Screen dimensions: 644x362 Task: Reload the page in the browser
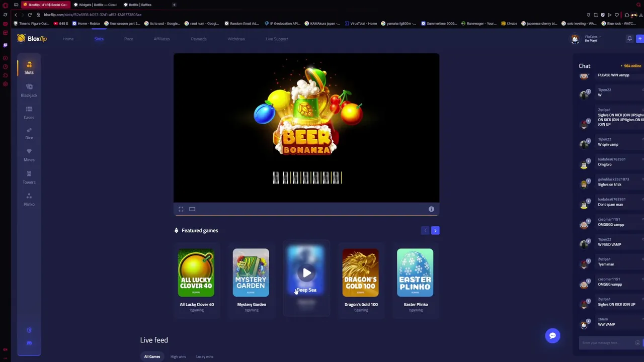(x=30, y=15)
